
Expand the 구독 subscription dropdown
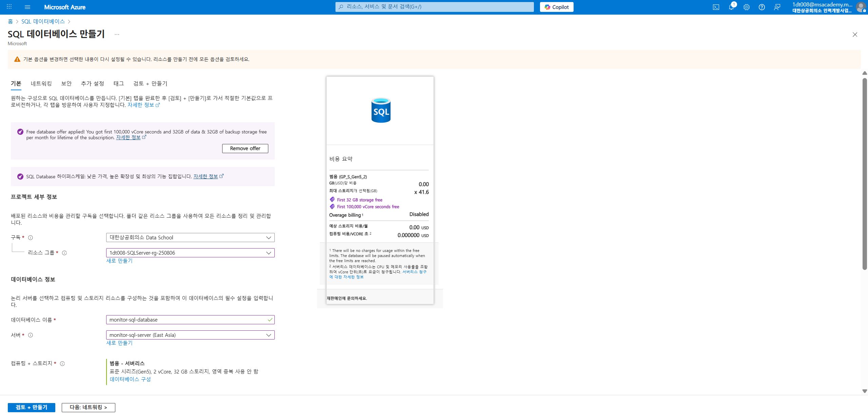coord(190,238)
